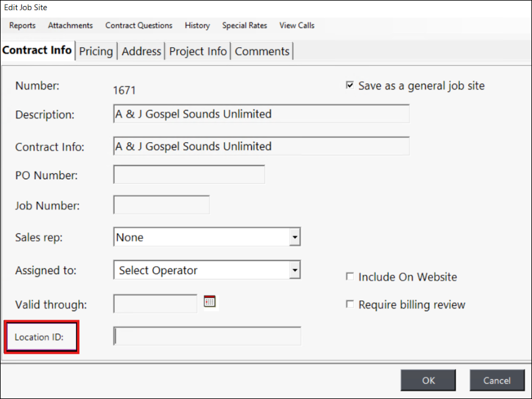
Task: Switch to the Address tab
Action: [142, 51]
